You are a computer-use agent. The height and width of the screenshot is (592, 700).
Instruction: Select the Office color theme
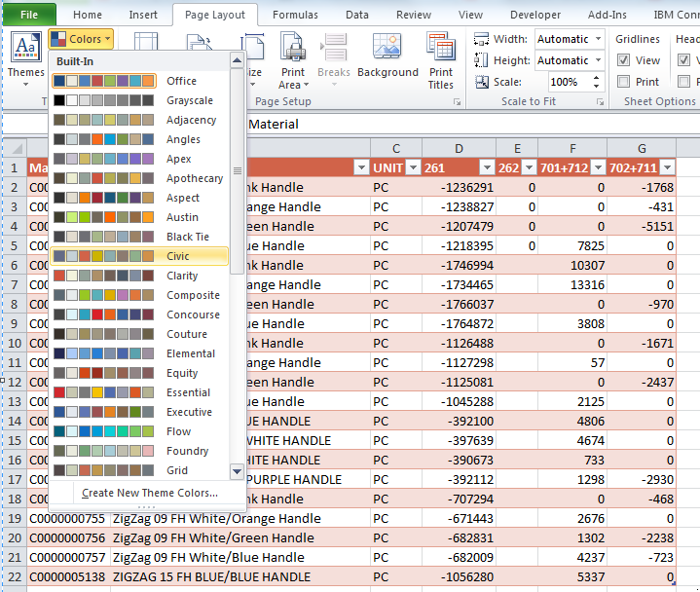(x=140, y=81)
